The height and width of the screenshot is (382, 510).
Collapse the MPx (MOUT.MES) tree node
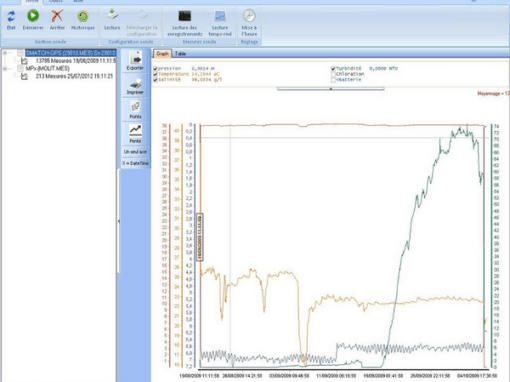pyautogui.click(x=5, y=68)
